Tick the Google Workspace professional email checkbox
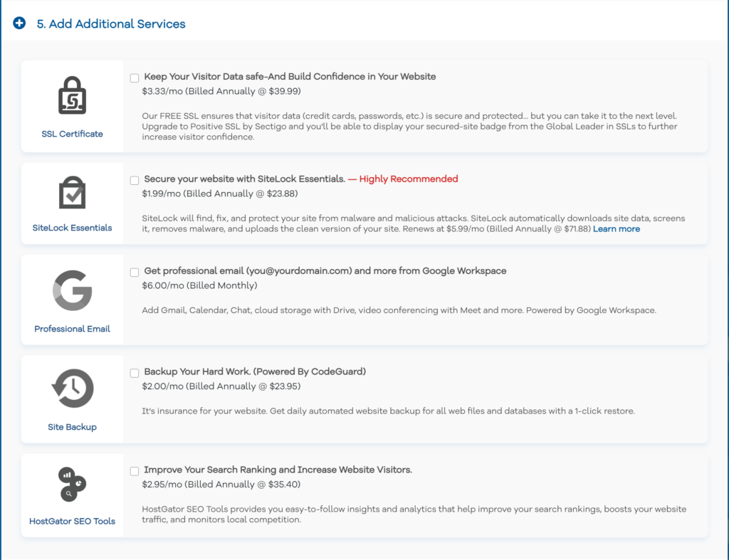 135,272
